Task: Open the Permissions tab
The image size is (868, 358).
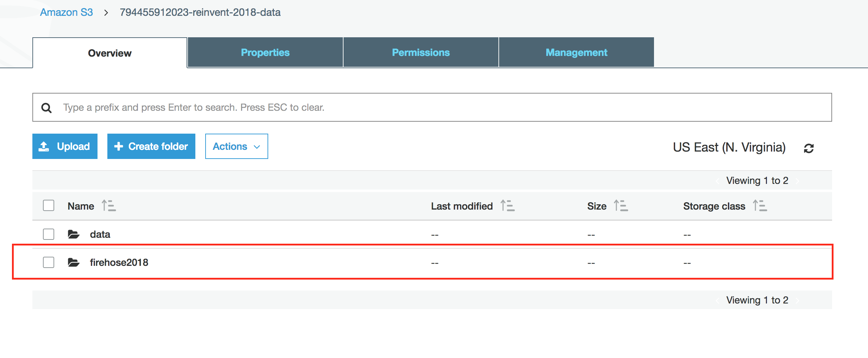Action: (421, 52)
